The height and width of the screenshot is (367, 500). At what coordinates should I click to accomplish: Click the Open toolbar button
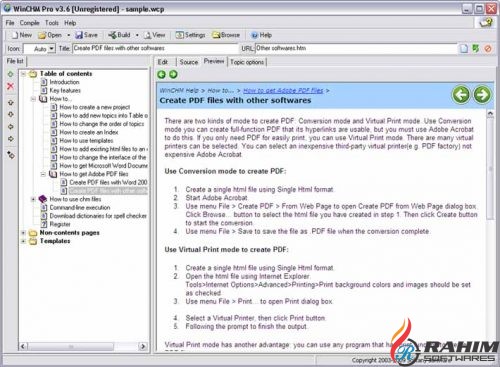coord(50,35)
